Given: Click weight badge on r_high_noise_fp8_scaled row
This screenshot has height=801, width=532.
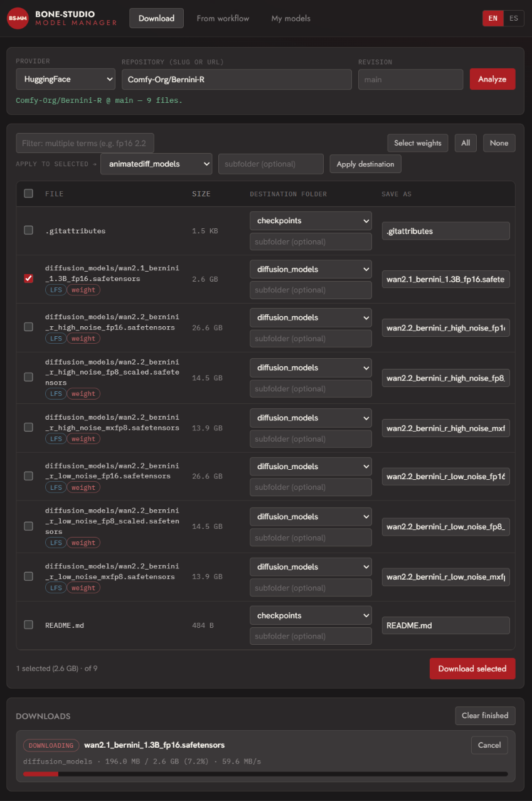Looking at the screenshot, I should [x=83, y=394].
